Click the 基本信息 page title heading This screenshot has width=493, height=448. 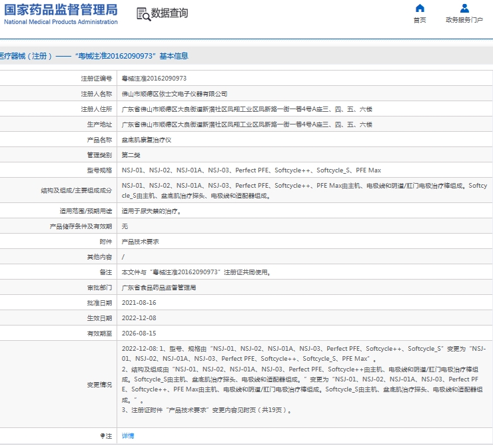94,56
